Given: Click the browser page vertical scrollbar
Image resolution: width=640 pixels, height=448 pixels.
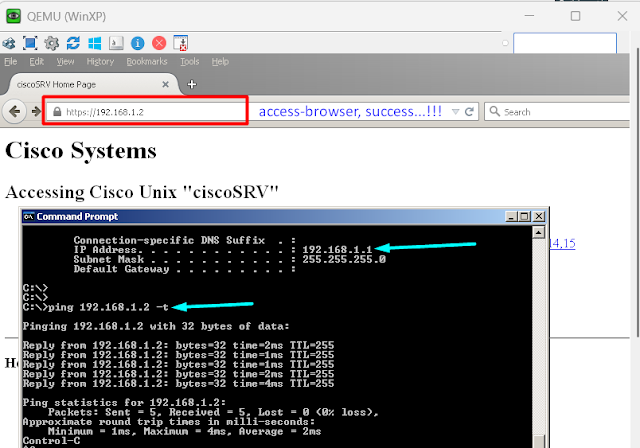Looking at the screenshot, I should (637, 192).
